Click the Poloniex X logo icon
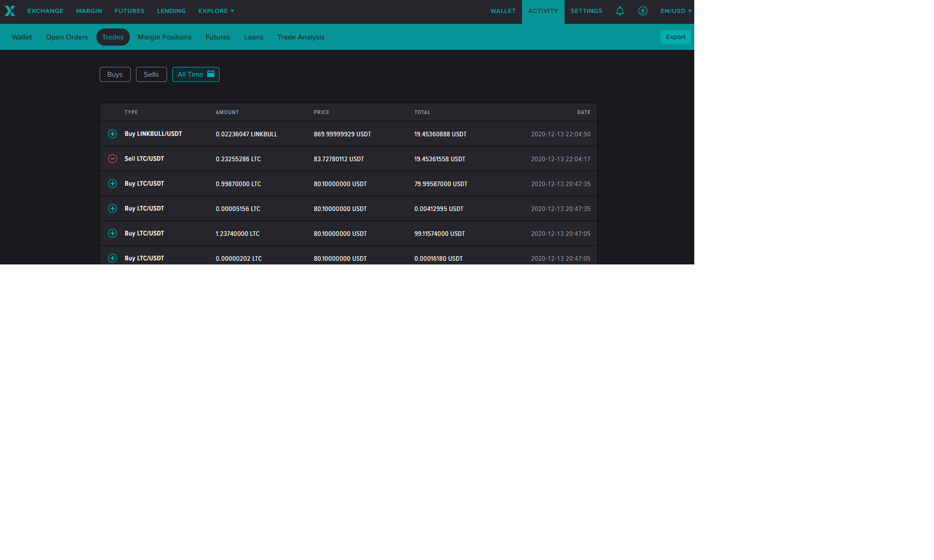 coord(10,11)
